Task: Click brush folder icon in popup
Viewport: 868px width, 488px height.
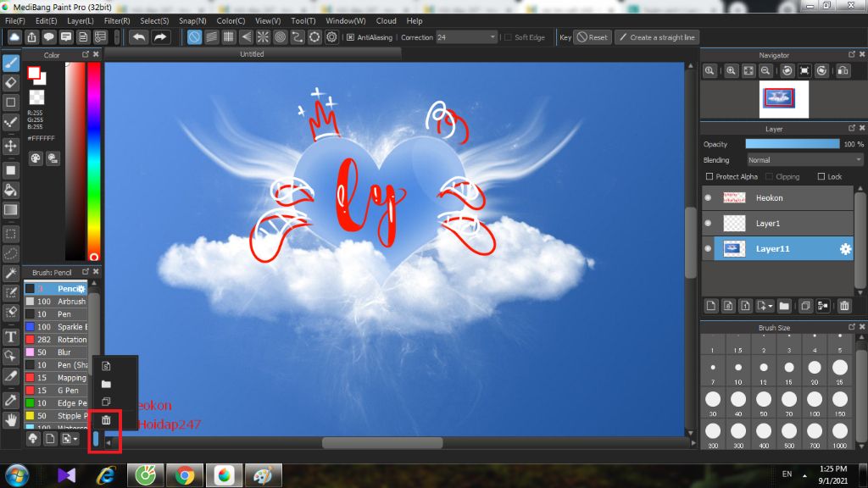Action: point(106,384)
